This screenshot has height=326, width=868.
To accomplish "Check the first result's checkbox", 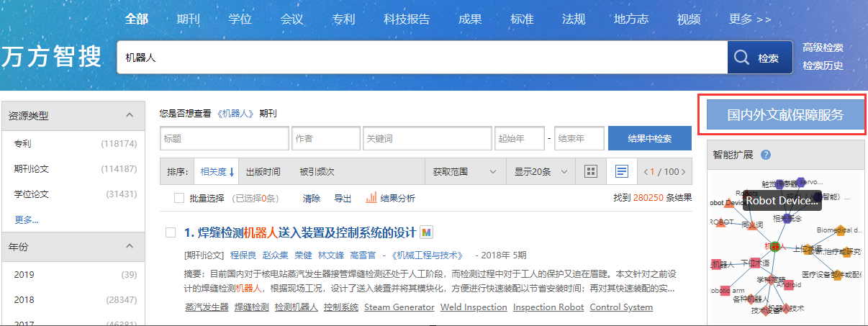I will point(171,232).
